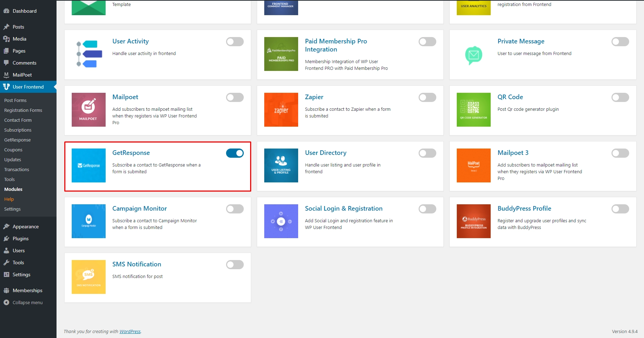
Task: Expand the Plugins sidebar menu
Action: tap(20, 239)
